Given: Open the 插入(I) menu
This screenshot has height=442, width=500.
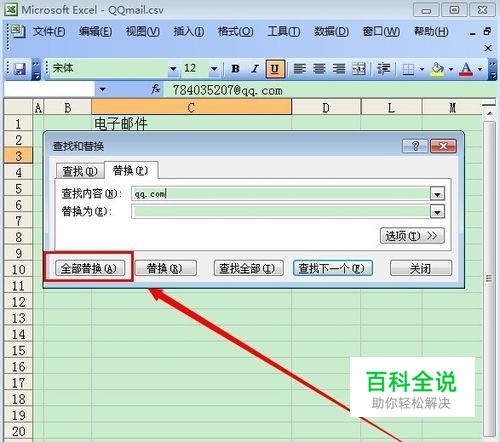Looking at the screenshot, I should point(189,32).
